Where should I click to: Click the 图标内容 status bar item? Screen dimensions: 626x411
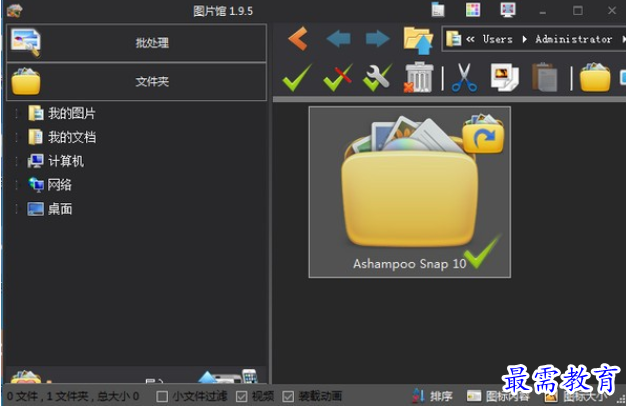(498, 396)
